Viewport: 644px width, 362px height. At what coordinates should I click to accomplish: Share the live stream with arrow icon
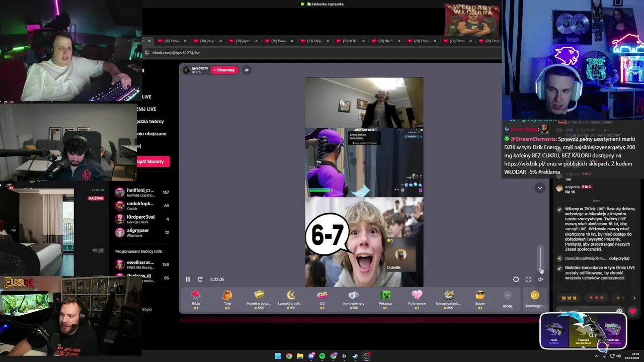[x=247, y=70]
